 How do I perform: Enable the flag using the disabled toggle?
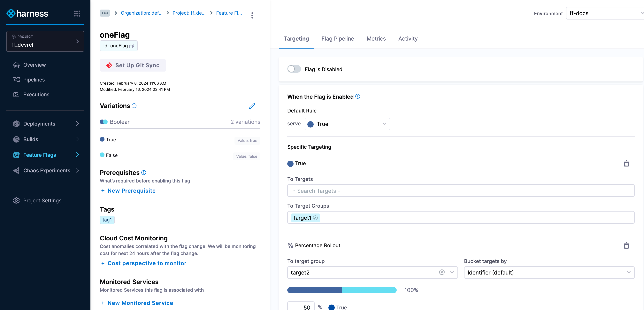coord(294,69)
